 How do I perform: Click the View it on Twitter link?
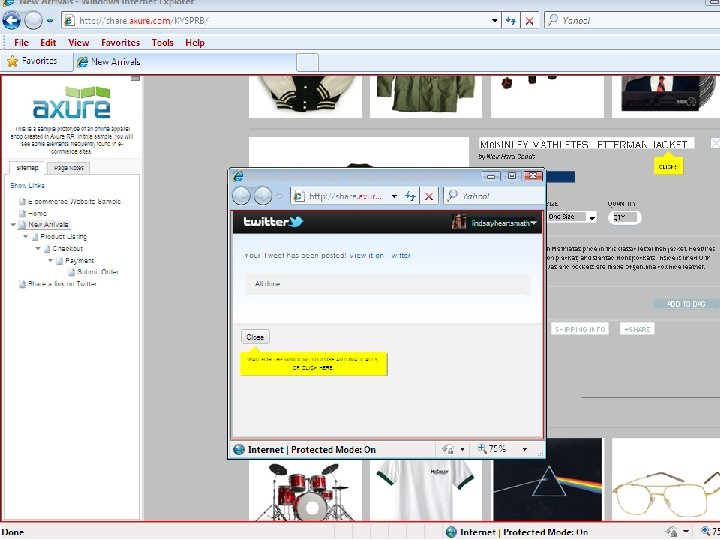(x=380, y=255)
